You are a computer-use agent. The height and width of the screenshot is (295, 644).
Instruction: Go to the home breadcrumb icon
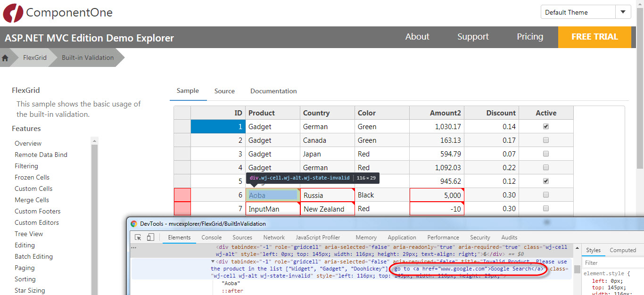(5, 58)
